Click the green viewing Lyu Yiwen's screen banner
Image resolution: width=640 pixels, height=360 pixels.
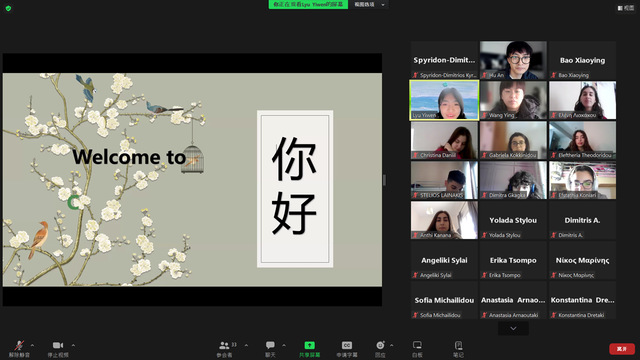click(308, 4)
